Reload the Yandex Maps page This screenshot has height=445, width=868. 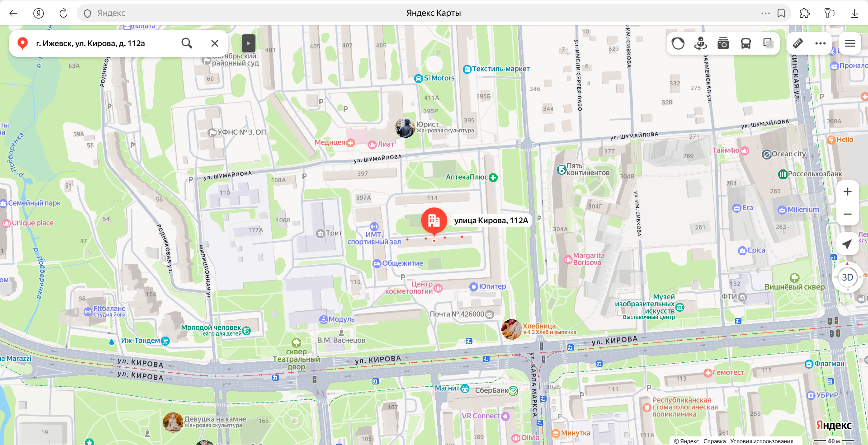pyautogui.click(x=63, y=13)
